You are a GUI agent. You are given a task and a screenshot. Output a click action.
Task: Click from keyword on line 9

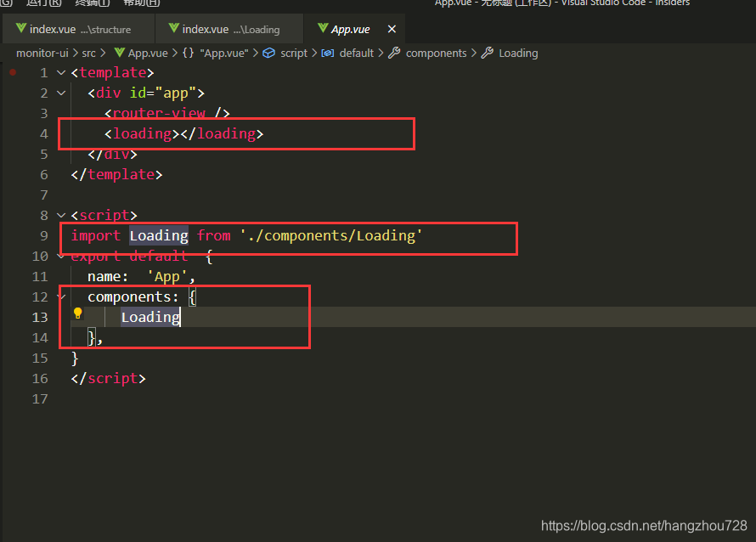tap(213, 236)
